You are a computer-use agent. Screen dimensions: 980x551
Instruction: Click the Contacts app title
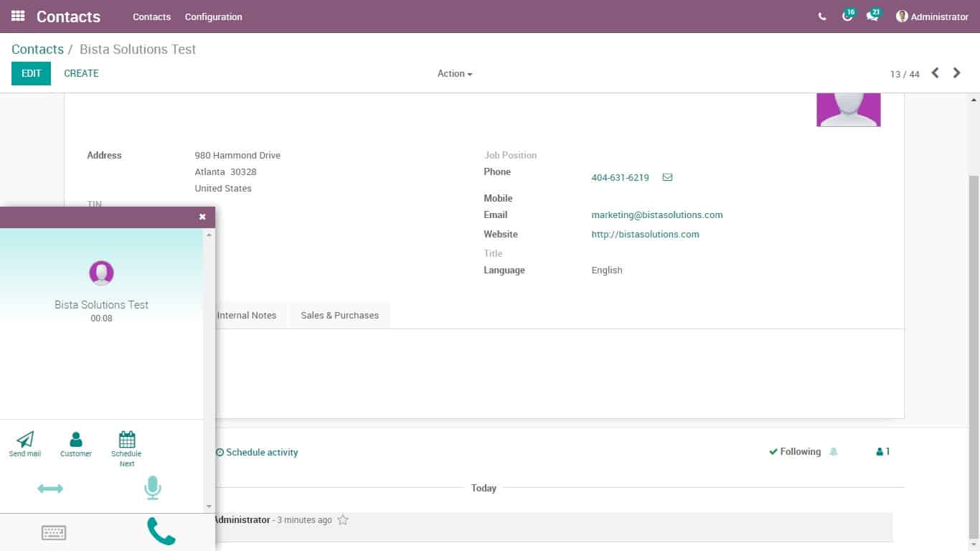[68, 17]
